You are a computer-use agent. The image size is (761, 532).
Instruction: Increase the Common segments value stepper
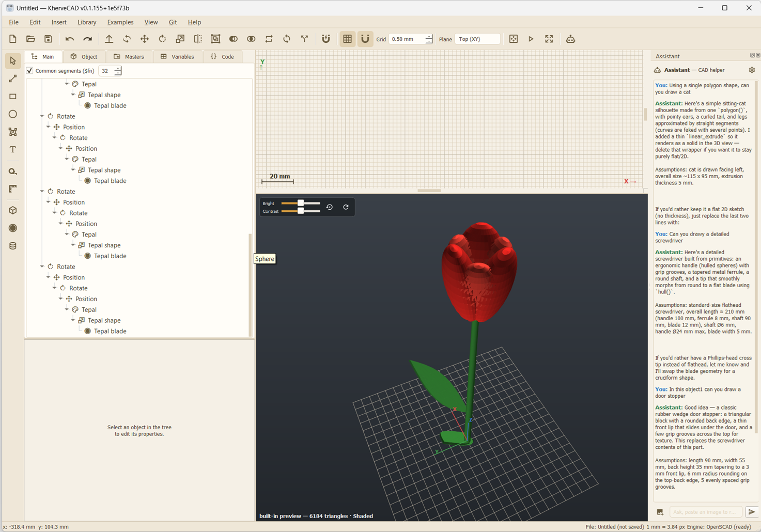tap(118, 68)
